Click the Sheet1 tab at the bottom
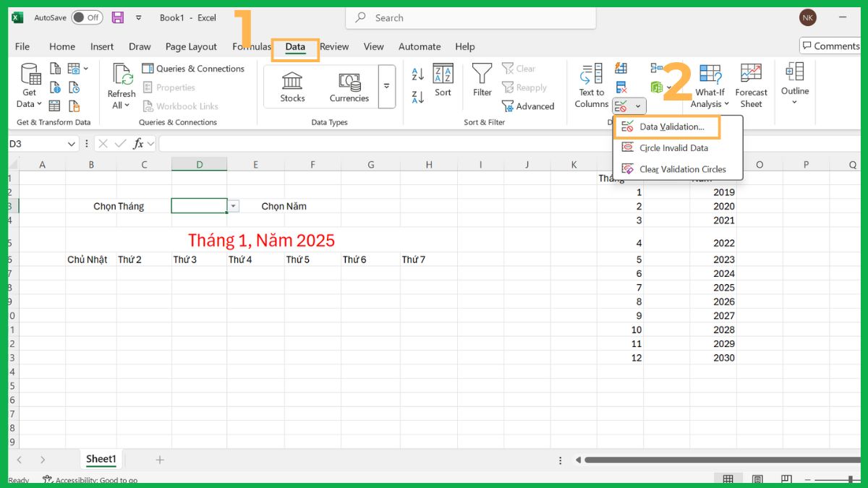Viewport: 868px width, 488px height. (101, 459)
